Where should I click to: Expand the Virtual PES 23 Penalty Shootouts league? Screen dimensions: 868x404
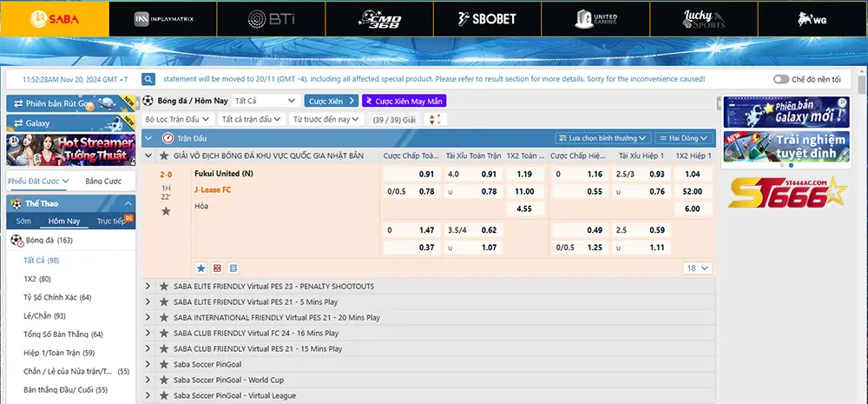[148, 287]
